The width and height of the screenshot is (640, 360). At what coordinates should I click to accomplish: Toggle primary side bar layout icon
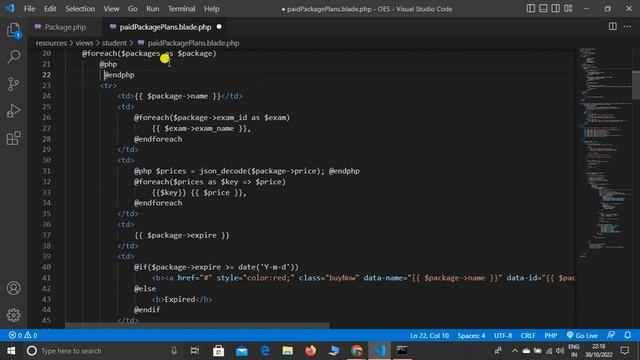(531, 9)
